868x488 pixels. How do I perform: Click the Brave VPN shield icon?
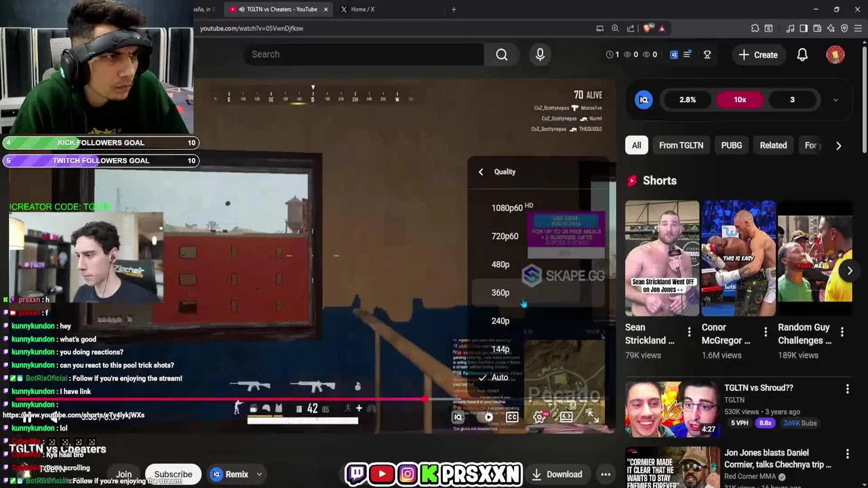(x=844, y=28)
